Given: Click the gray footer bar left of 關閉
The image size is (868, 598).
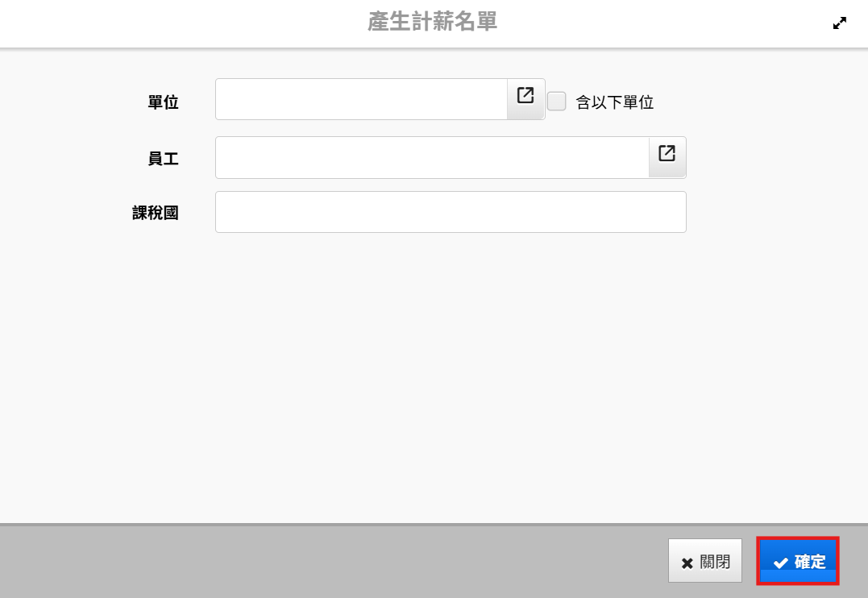Looking at the screenshot, I should [322, 561].
